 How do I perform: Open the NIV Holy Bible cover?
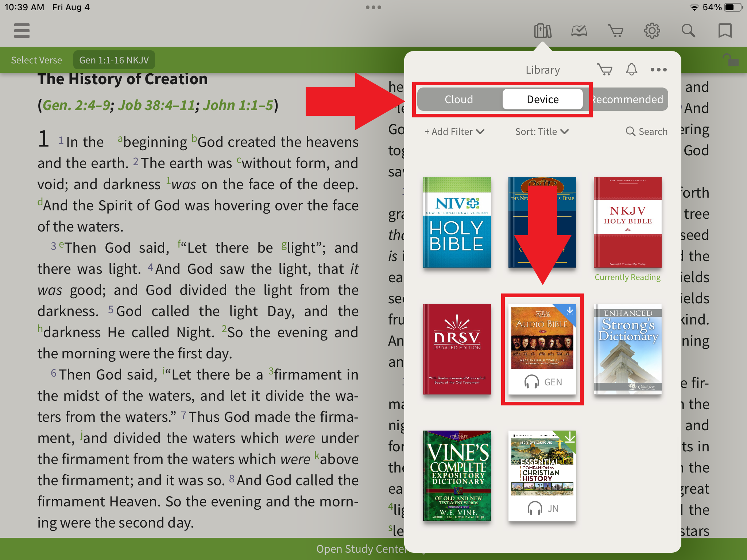tap(457, 222)
